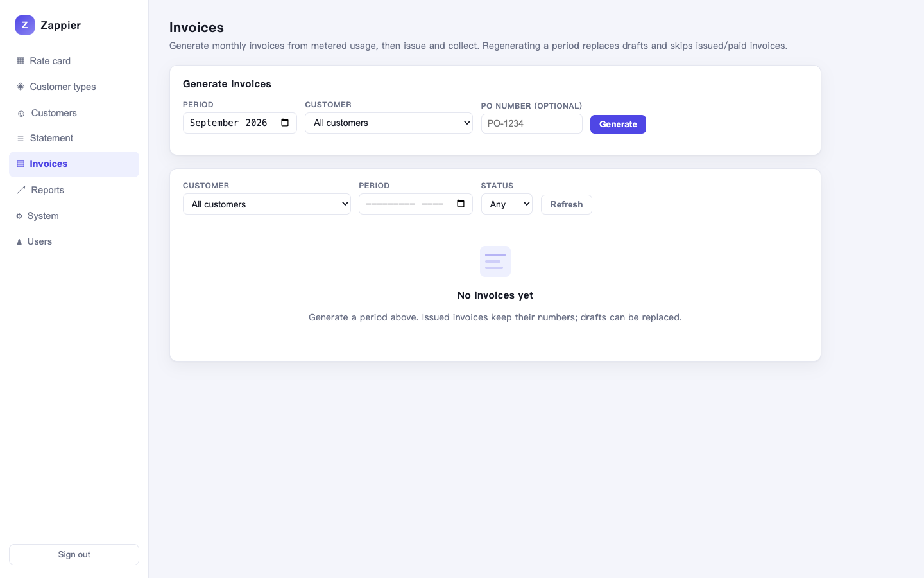This screenshot has width=924, height=578.
Task: Click the Reports chart icon
Action: [x=21, y=190]
